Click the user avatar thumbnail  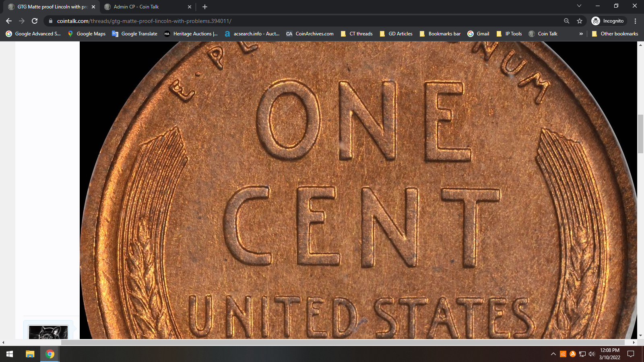[x=48, y=332]
